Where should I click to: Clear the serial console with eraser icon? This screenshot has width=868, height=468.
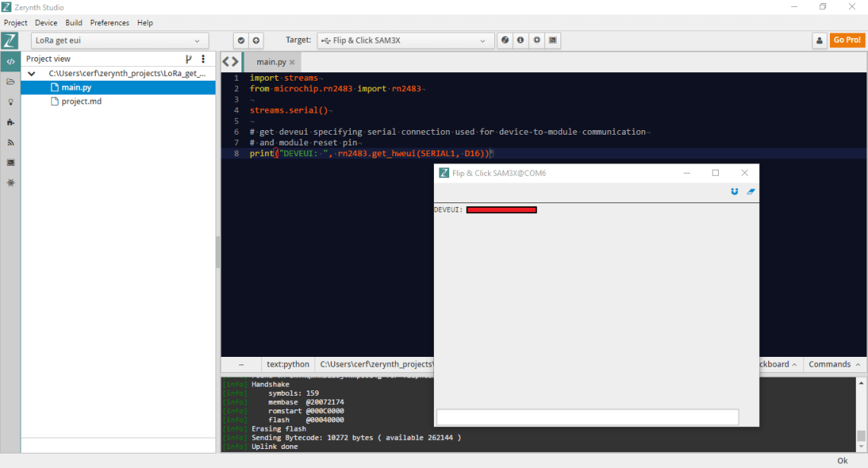751,192
